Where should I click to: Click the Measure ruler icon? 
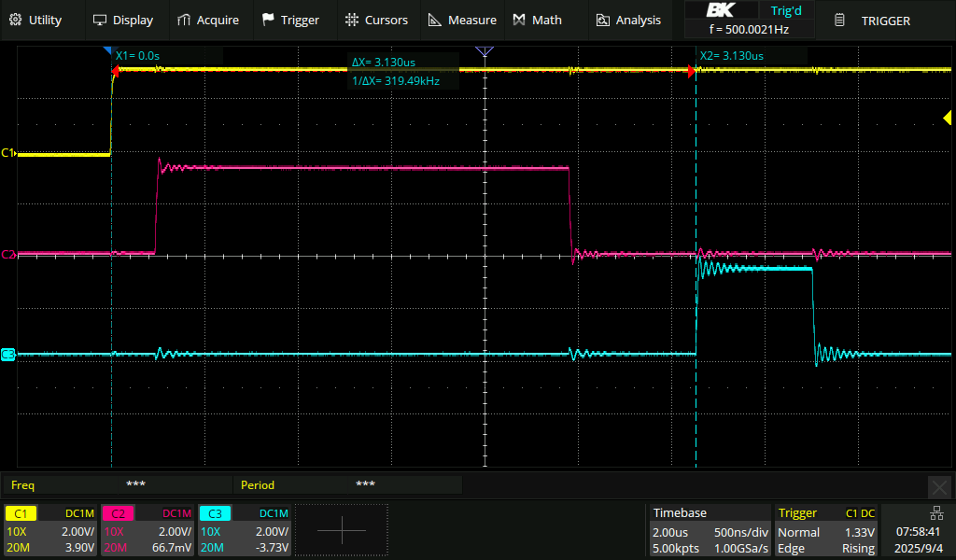coord(435,21)
